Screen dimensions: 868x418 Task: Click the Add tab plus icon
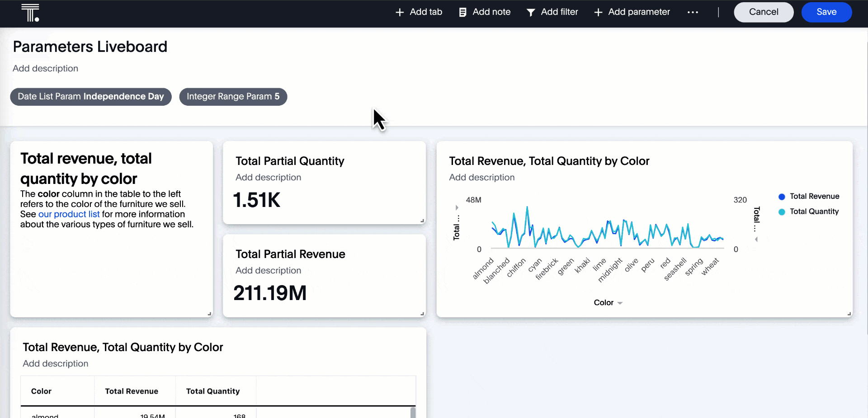pos(400,13)
